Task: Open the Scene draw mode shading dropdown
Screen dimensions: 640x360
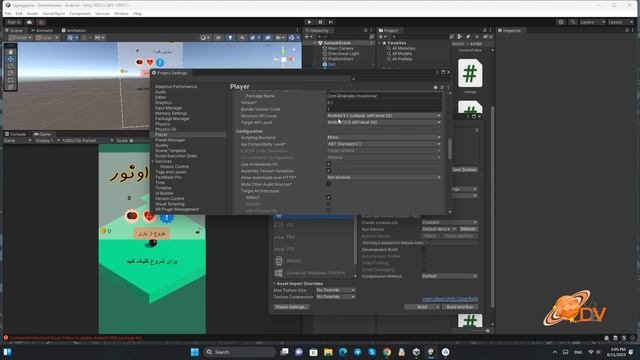Action: (x=205, y=38)
